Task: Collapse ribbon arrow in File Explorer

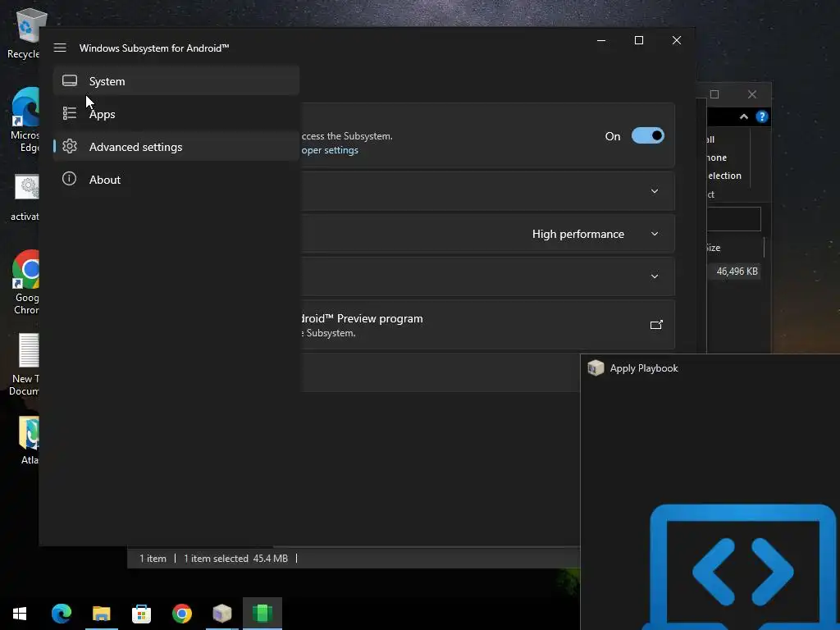Action: 743,116
